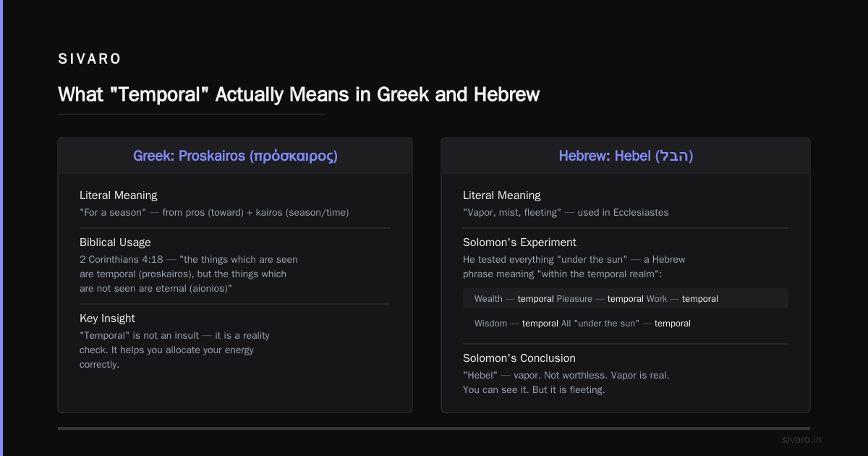
Task: Click the SIVARO brand name
Action: tap(90, 59)
